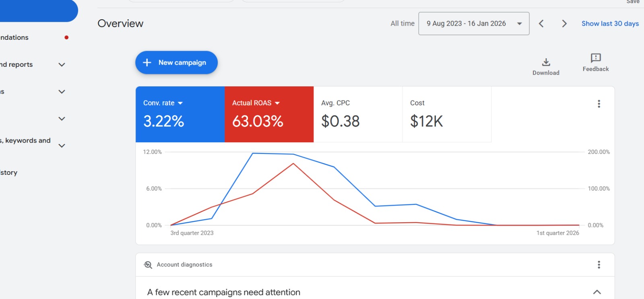Viewport: 644px width, 299px height.
Task: Open the Feedback icon
Action: click(596, 58)
